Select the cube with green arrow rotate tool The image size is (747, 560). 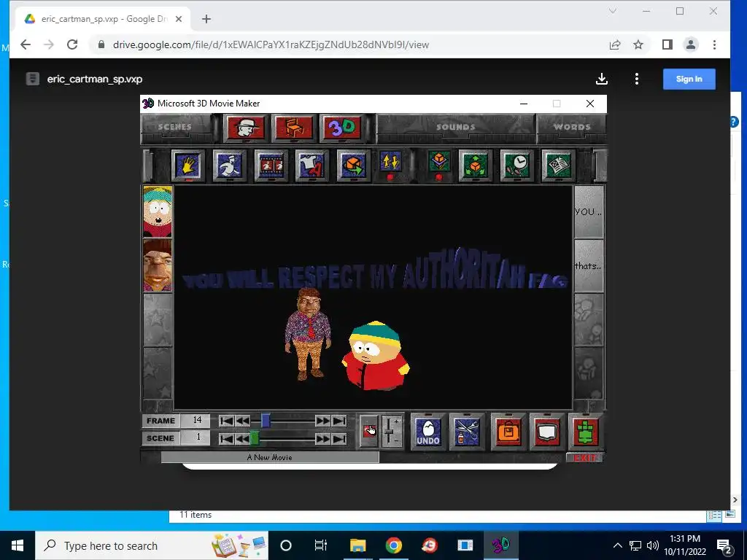[x=353, y=166]
